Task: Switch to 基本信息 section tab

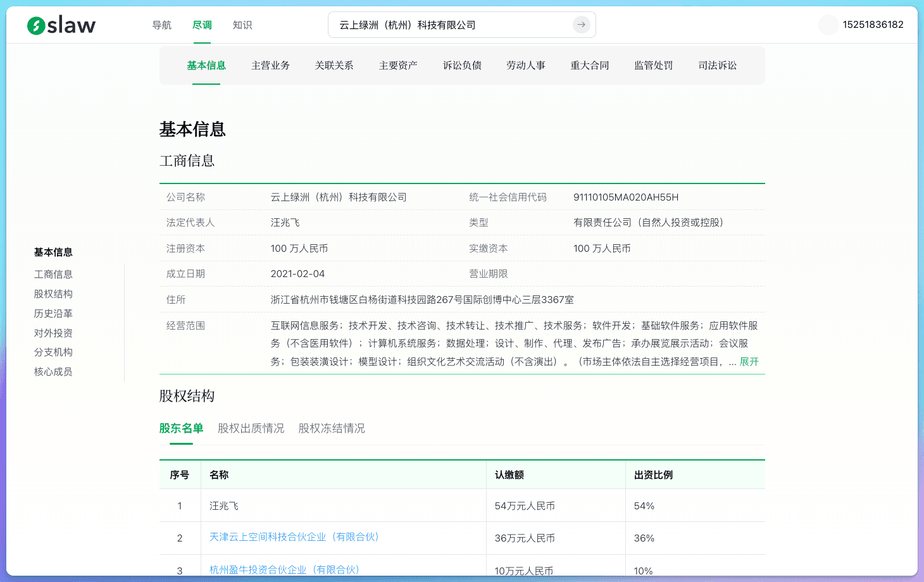Action: 206,65
